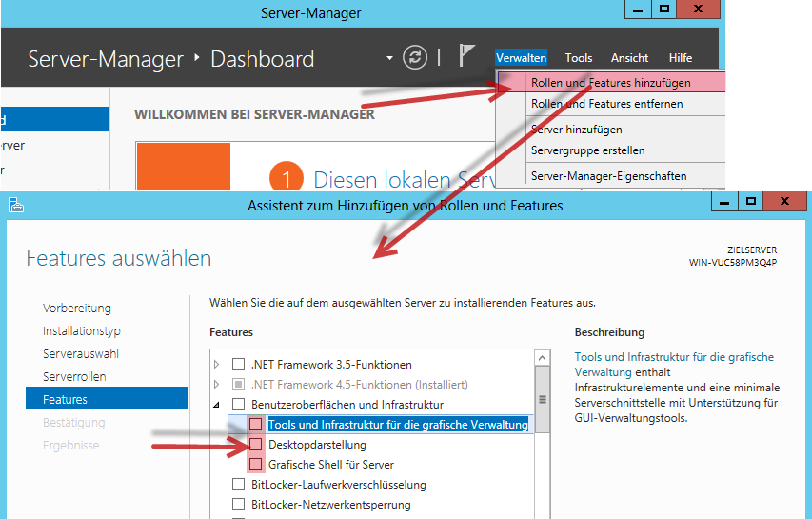
Task: Open the notifications flag icon
Action: (x=466, y=55)
